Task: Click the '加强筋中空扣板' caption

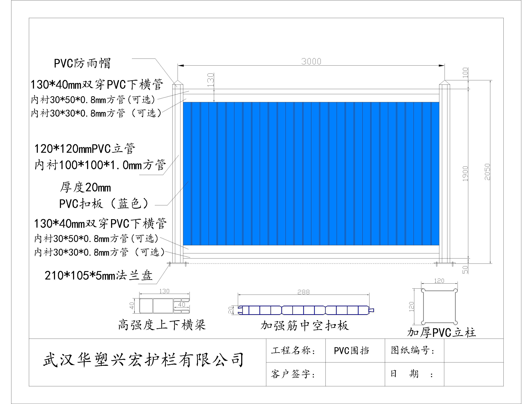Action: pyautogui.click(x=305, y=325)
